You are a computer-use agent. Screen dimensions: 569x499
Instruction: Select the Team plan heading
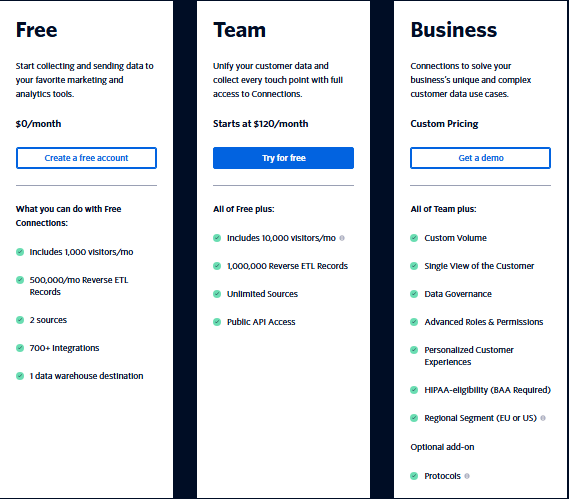[x=240, y=30]
